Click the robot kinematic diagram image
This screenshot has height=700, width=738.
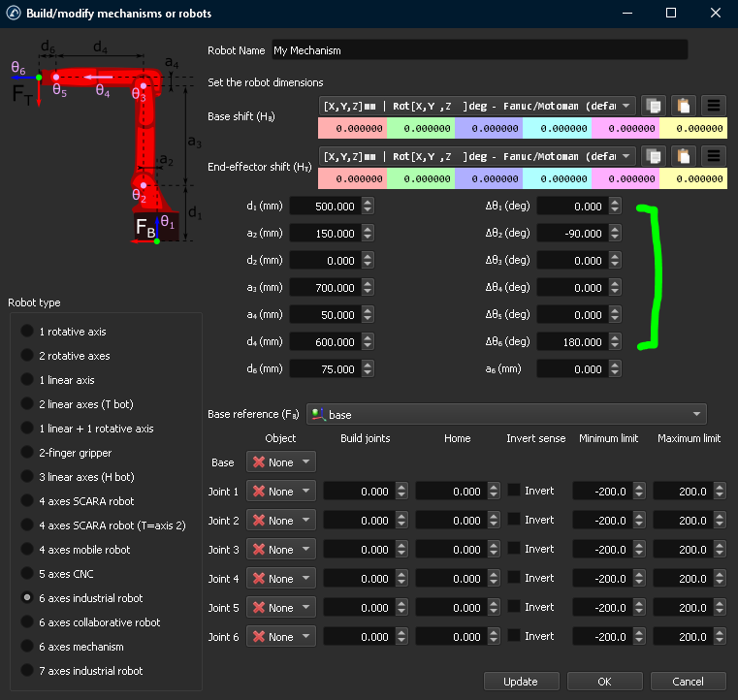point(100,141)
